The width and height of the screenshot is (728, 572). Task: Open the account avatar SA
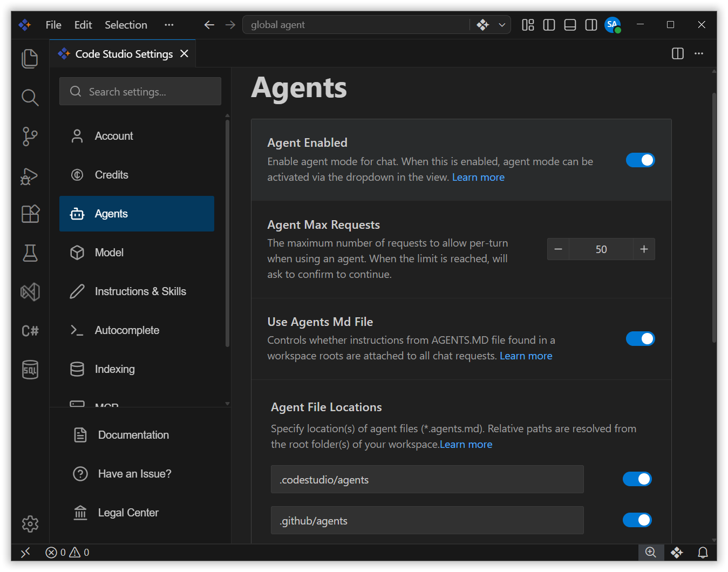(x=613, y=25)
